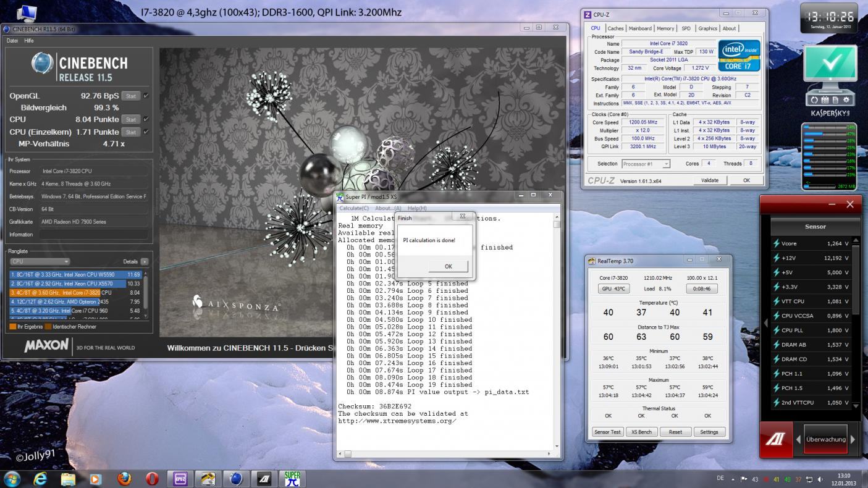Viewport: 868px width, 488px height.
Task: Launch Internet Explorer from the taskbar
Action: (x=41, y=479)
